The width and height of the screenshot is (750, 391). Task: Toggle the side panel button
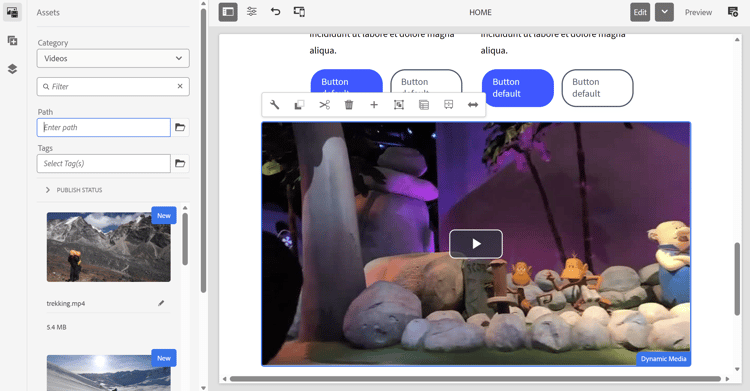coord(228,12)
